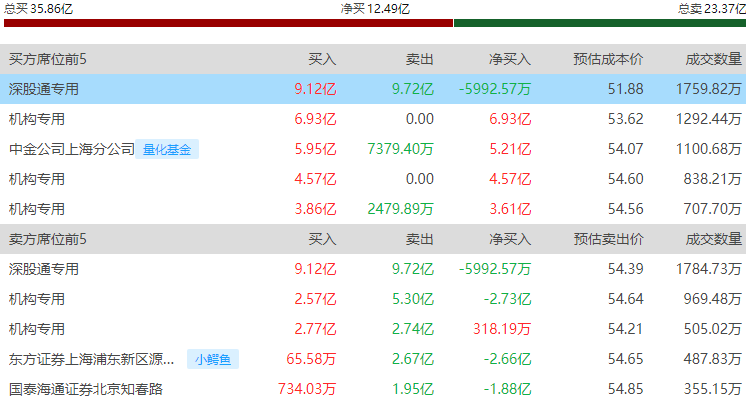Click volume 1100.68万
This screenshot has height=400, width=746.
709,149
